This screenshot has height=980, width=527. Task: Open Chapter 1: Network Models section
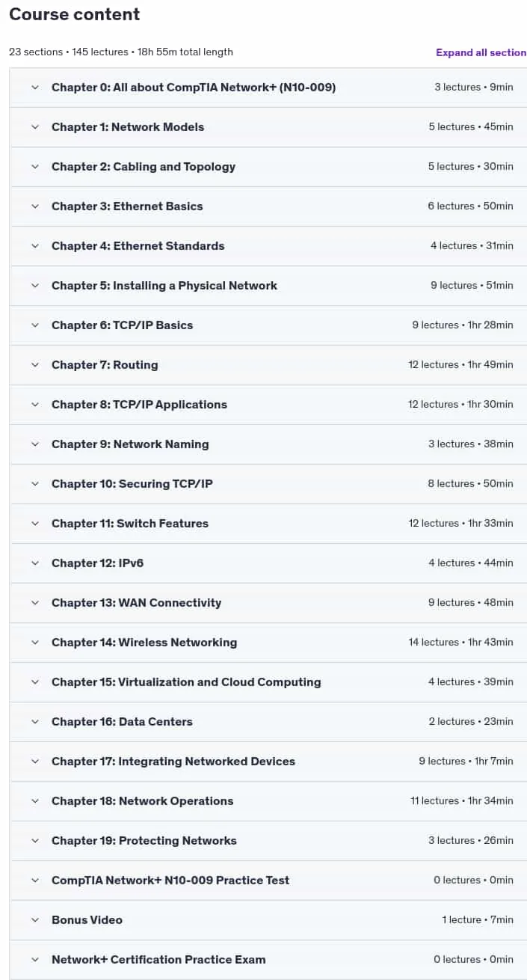pyautogui.click(x=268, y=127)
